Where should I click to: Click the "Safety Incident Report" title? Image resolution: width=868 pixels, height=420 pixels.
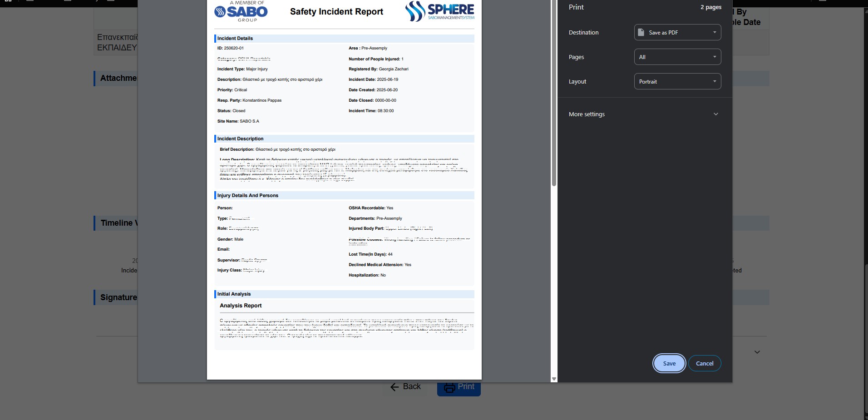pos(336,11)
